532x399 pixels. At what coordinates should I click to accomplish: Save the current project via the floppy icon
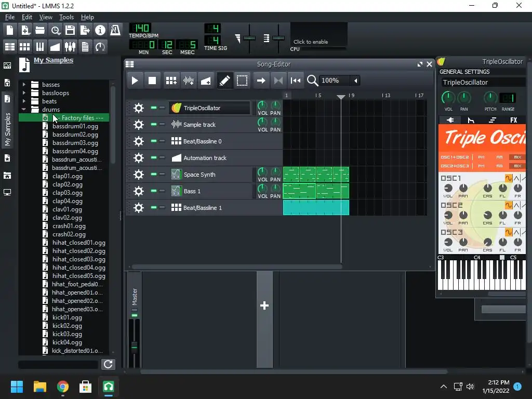(70, 31)
